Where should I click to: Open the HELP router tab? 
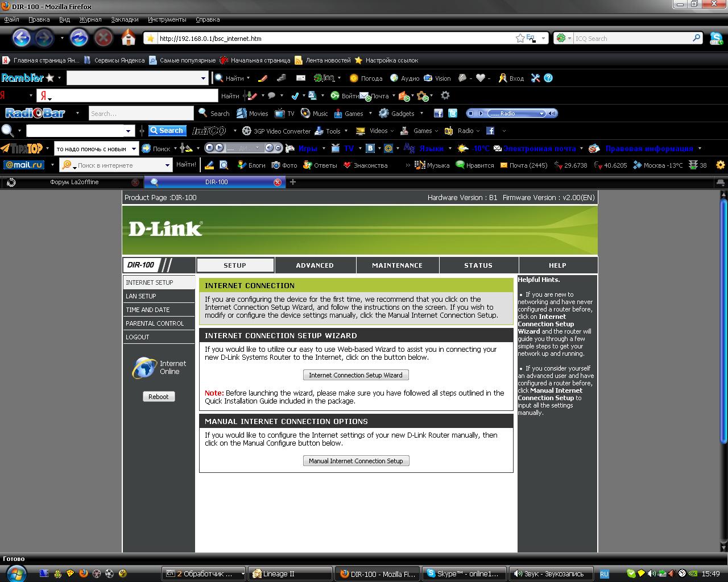point(557,265)
